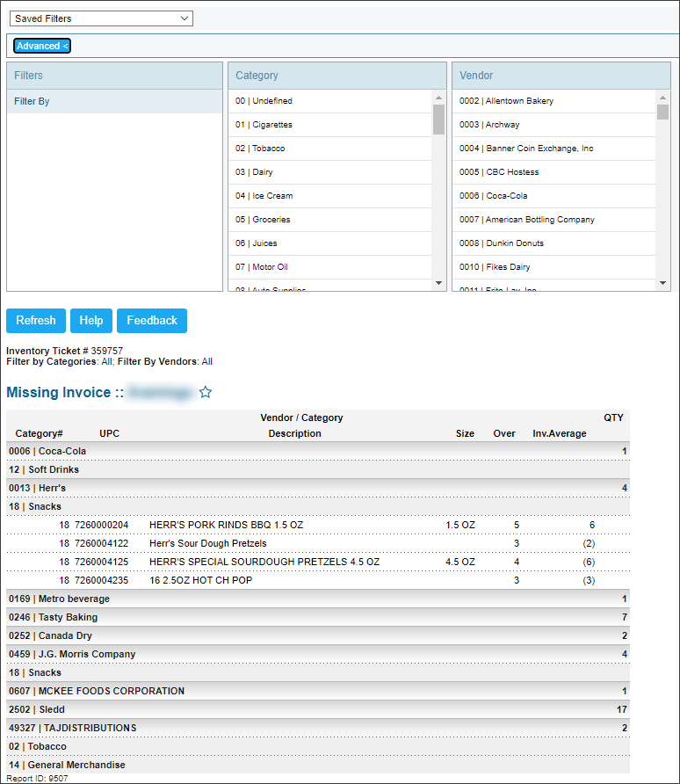This screenshot has width=680, height=784.
Task: Click the 12 | Soft Drinks category row
Action: [318, 470]
